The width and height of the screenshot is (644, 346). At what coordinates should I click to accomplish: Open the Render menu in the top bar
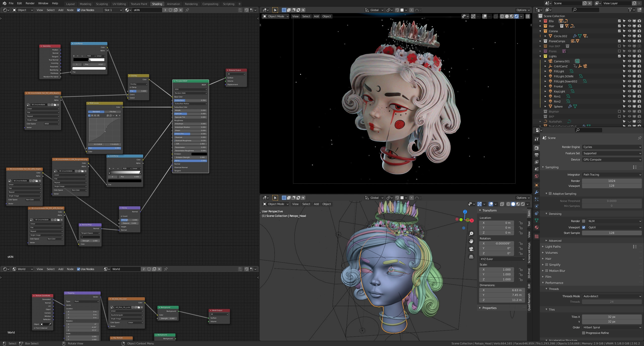(x=30, y=3)
